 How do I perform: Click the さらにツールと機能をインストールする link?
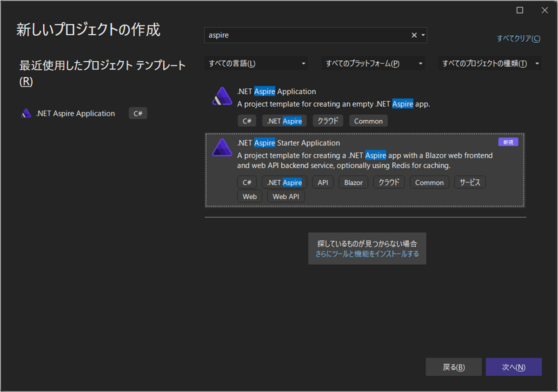pos(367,254)
